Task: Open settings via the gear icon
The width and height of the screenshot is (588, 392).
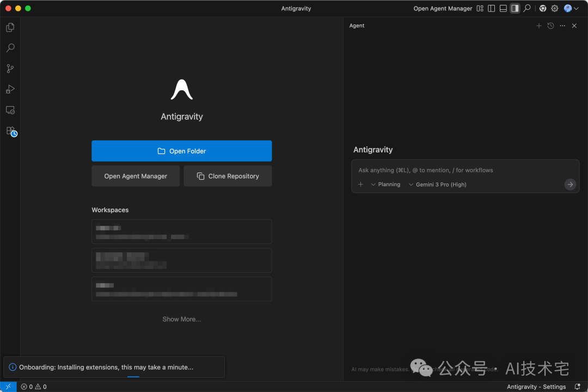Action: point(555,8)
